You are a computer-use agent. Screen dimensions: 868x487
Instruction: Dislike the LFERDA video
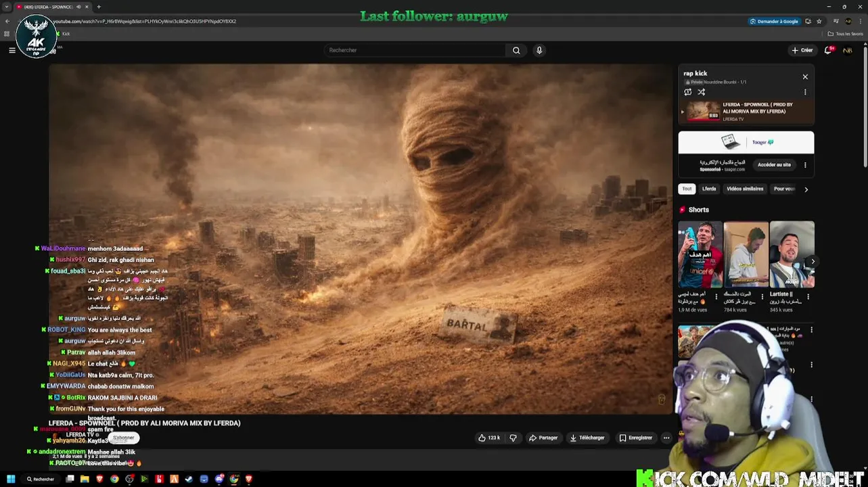[513, 438]
